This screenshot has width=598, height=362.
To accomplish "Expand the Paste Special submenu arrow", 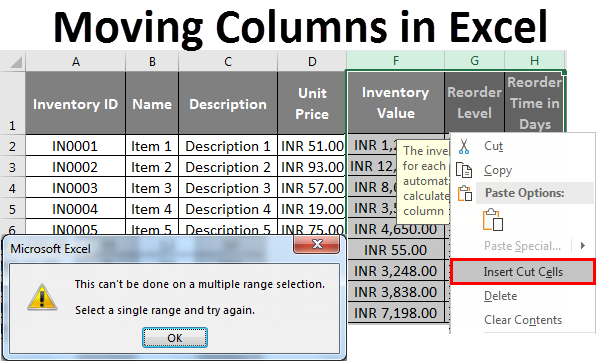I will pyautogui.click(x=582, y=246).
